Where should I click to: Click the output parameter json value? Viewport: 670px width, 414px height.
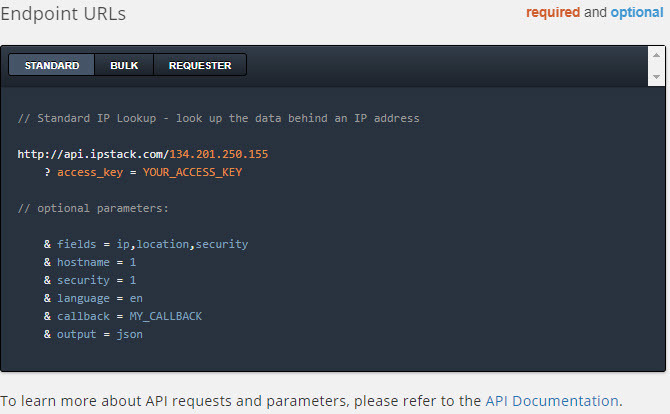coord(129,334)
